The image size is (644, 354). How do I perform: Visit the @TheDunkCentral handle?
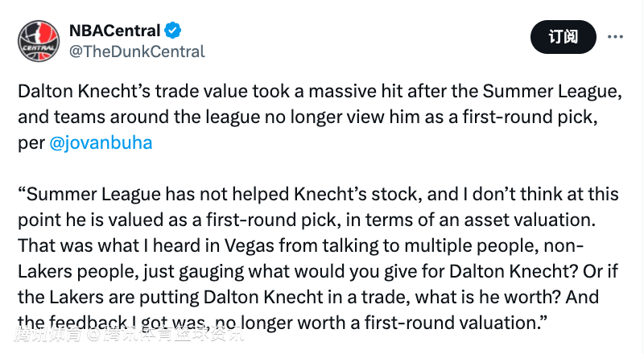click(137, 51)
